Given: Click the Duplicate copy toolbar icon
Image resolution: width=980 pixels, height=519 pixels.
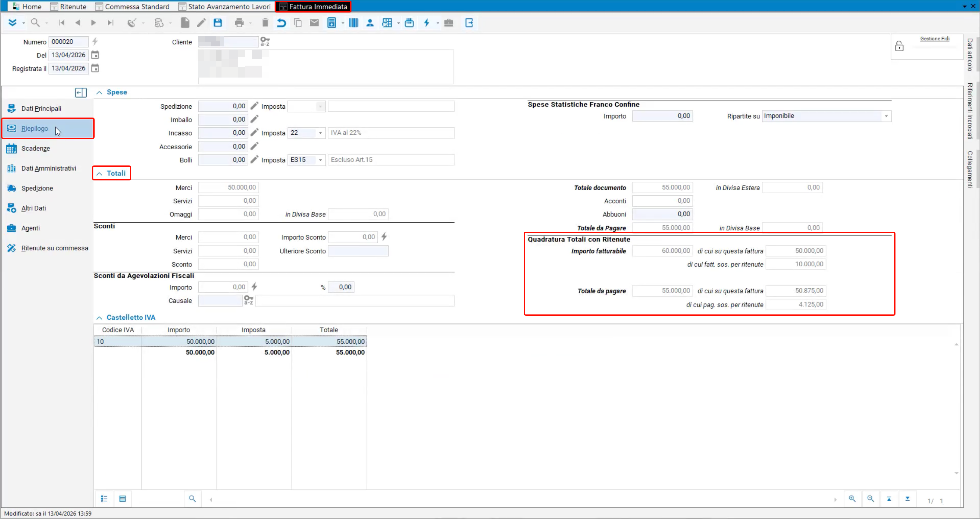Looking at the screenshot, I should pyautogui.click(x=298, y=23).
